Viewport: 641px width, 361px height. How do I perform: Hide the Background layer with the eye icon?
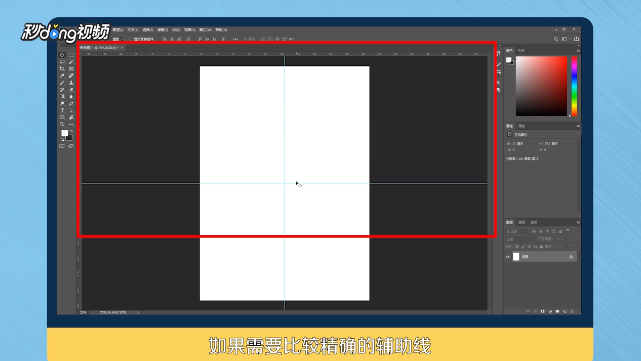[508, 257]
